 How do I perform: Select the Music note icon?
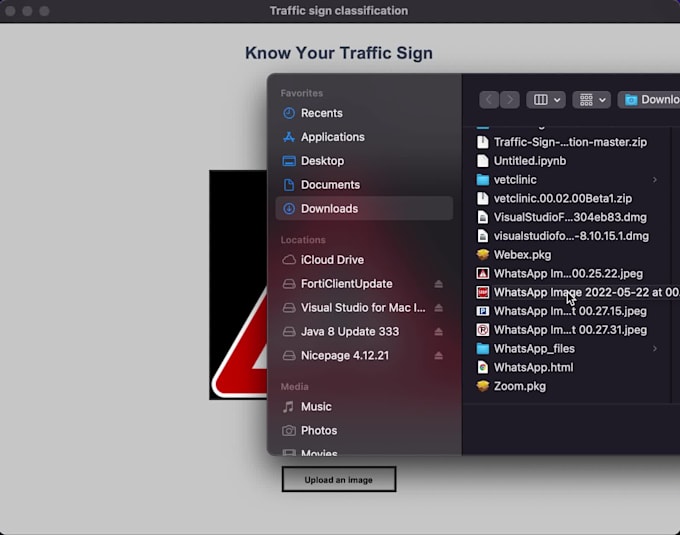click(288, 407)
